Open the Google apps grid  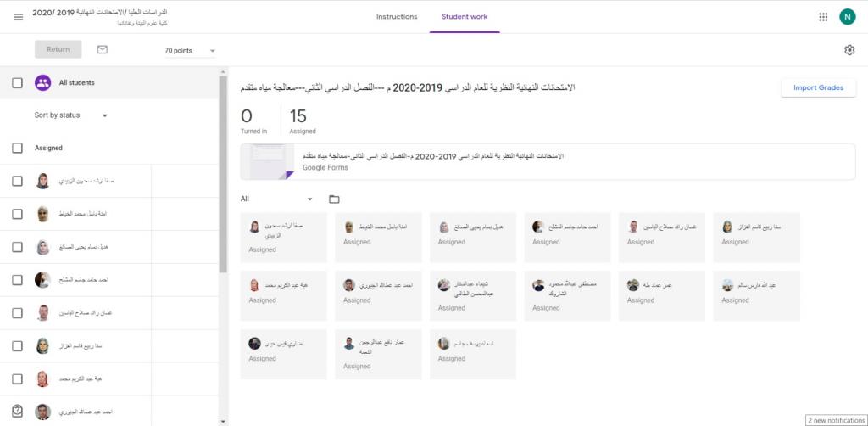pyautogui.click(x=823, y=17)
